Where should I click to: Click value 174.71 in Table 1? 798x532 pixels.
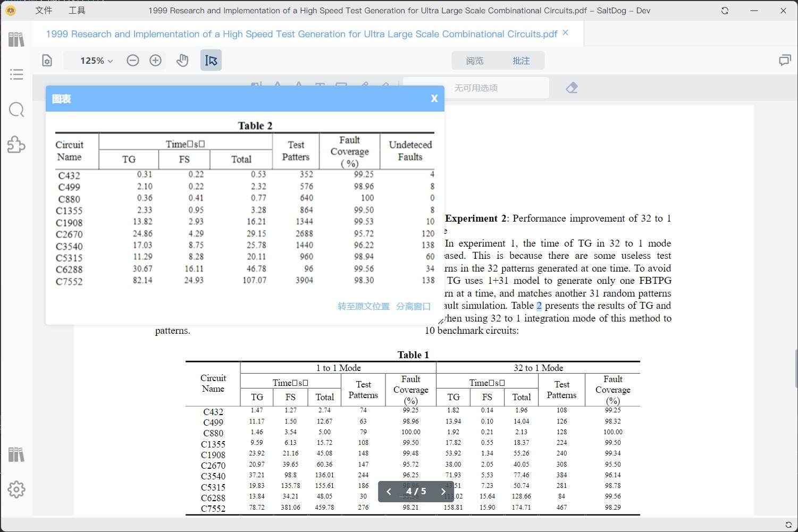point(521,508)
